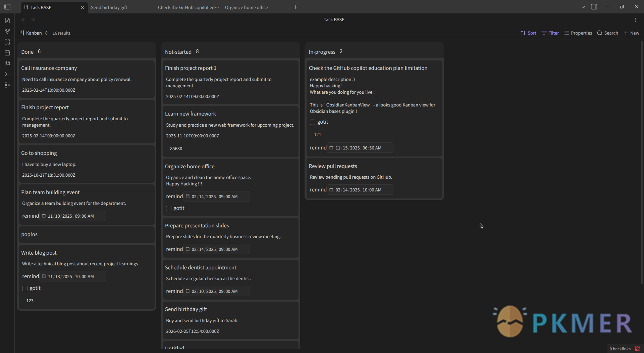
Task: Open Prepare presentation slides card title
Action: (x=197, y=226)
